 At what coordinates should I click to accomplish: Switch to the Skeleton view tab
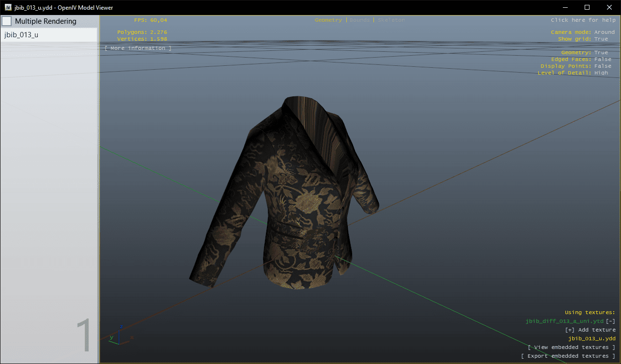(x=391, y=20)
